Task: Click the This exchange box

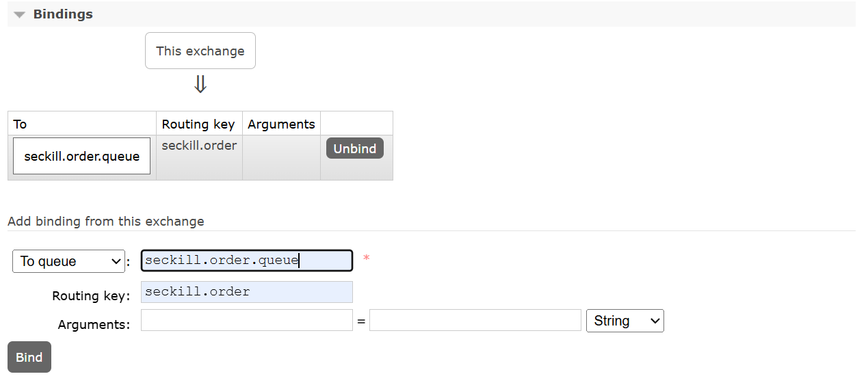Action: (200, 51)
